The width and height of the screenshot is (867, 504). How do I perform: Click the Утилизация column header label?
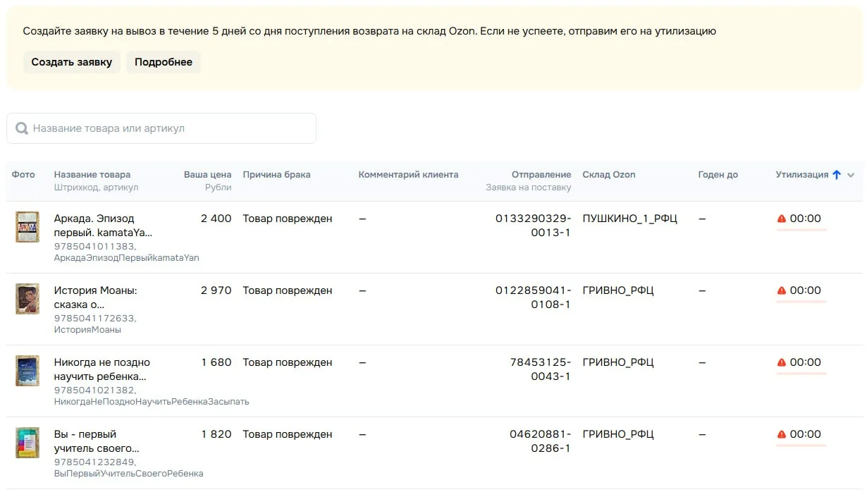point(802,175)
